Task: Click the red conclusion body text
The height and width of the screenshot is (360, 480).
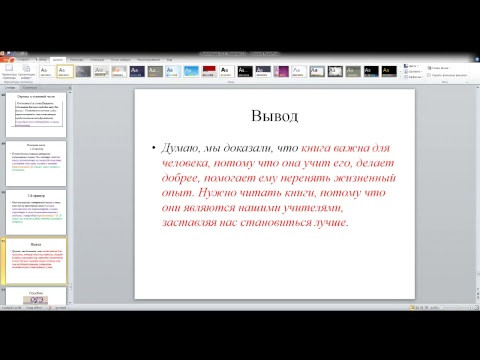Action: click(278, 185)
